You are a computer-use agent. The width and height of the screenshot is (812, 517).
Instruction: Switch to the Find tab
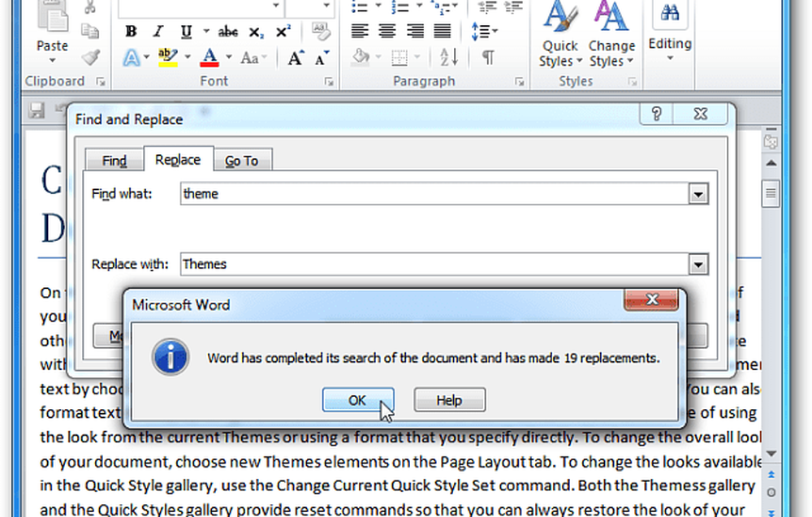[x=113, y=160]
